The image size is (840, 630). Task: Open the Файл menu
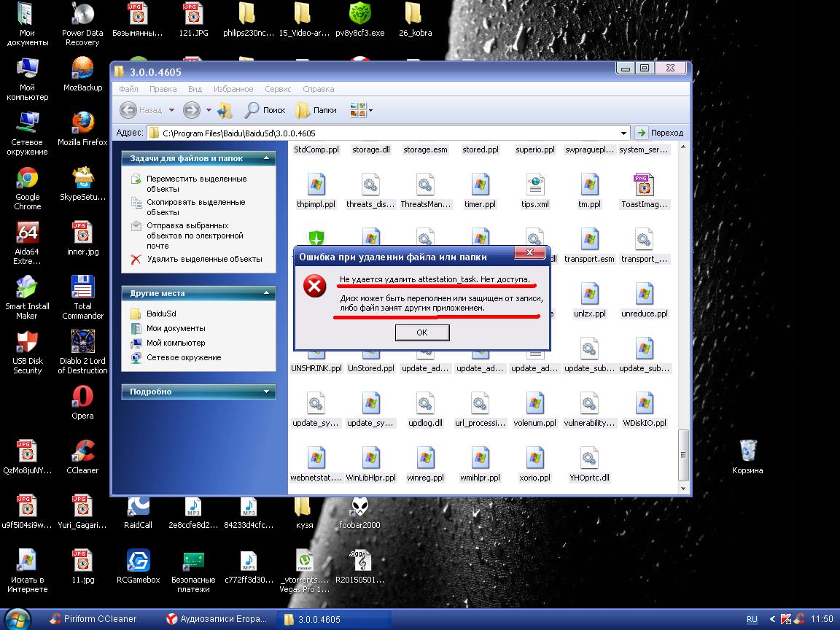point(128,89)
